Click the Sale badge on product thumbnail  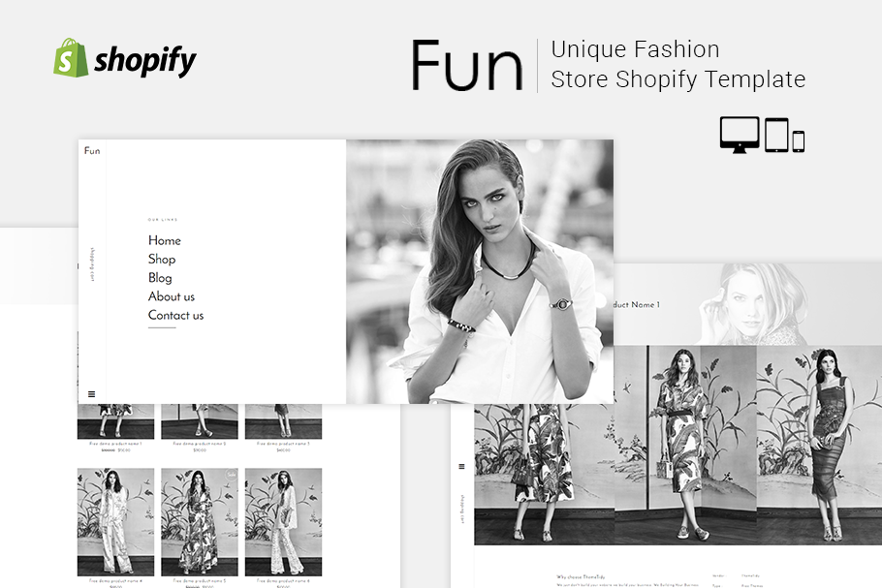(231, 475)
